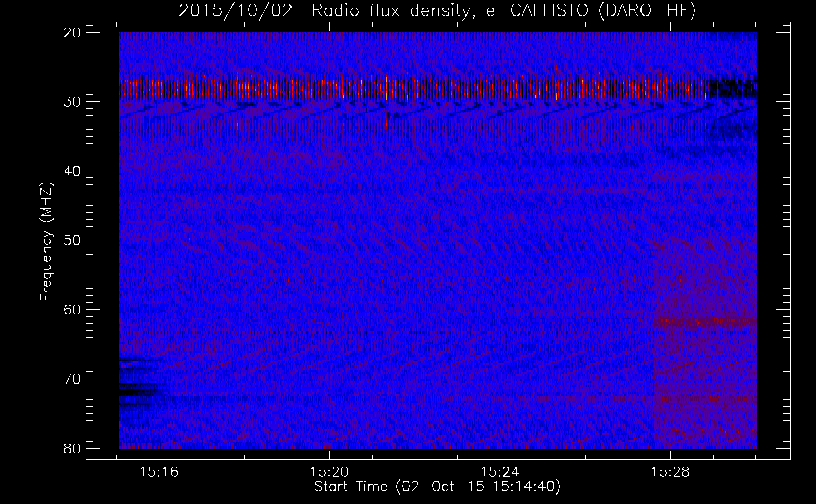
Task: Click the red emission stripe near 62 MHz
Action: tap(706, 321)
